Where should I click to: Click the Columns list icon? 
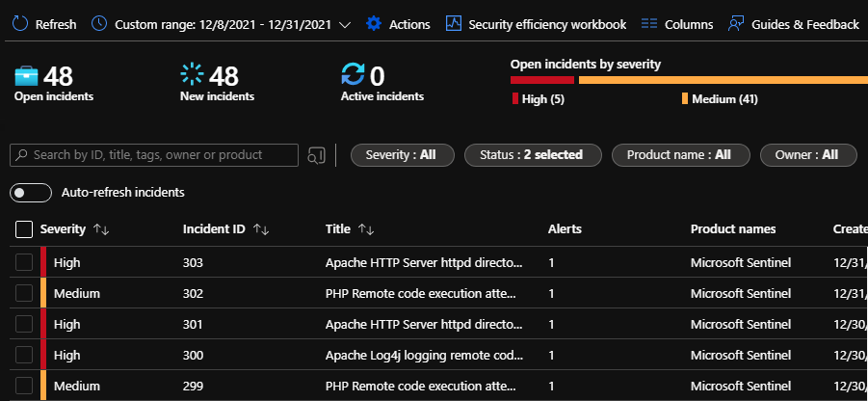648,24
